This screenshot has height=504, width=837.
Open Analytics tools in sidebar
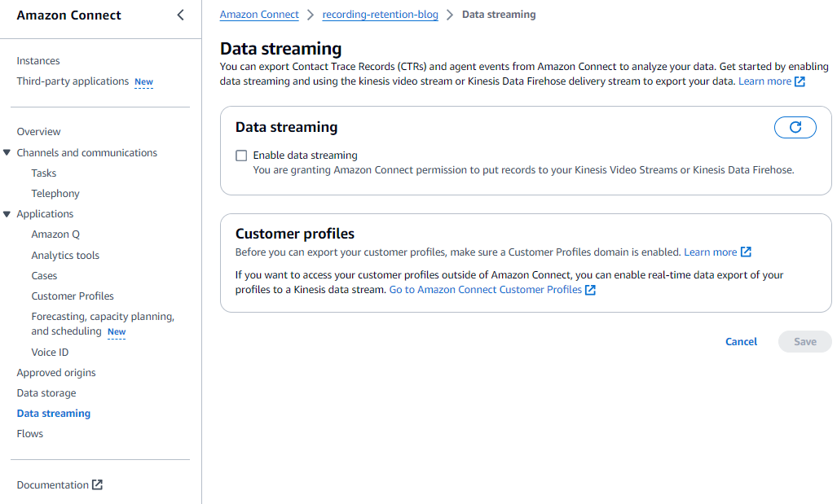click(x=65, y=256)
